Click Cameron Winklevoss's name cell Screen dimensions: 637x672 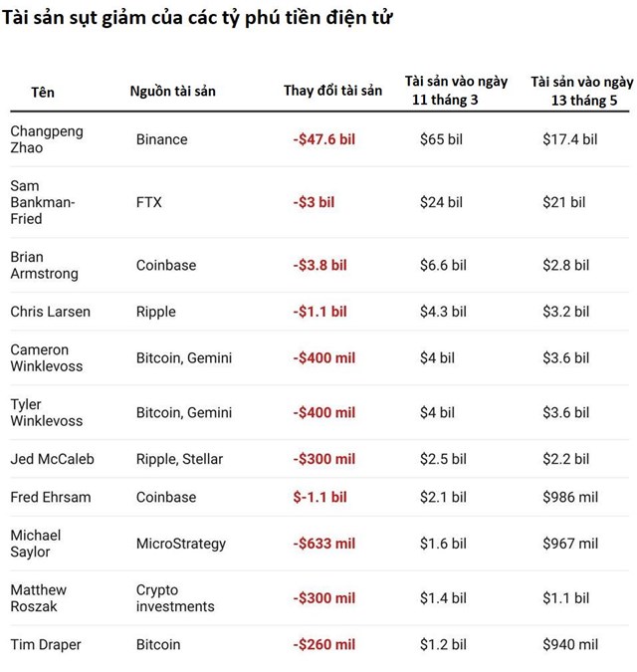[x=46, y=357]
